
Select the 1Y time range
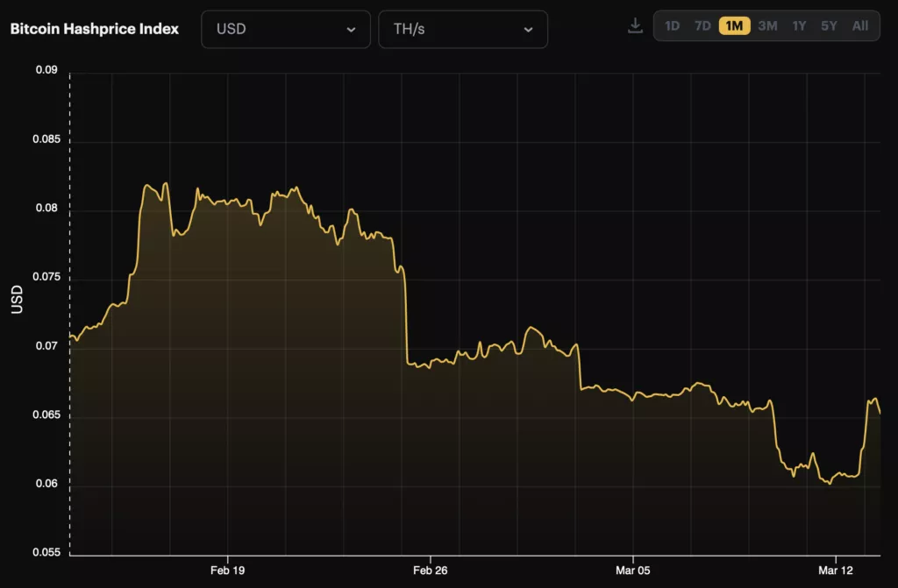[x=799, y=25]
